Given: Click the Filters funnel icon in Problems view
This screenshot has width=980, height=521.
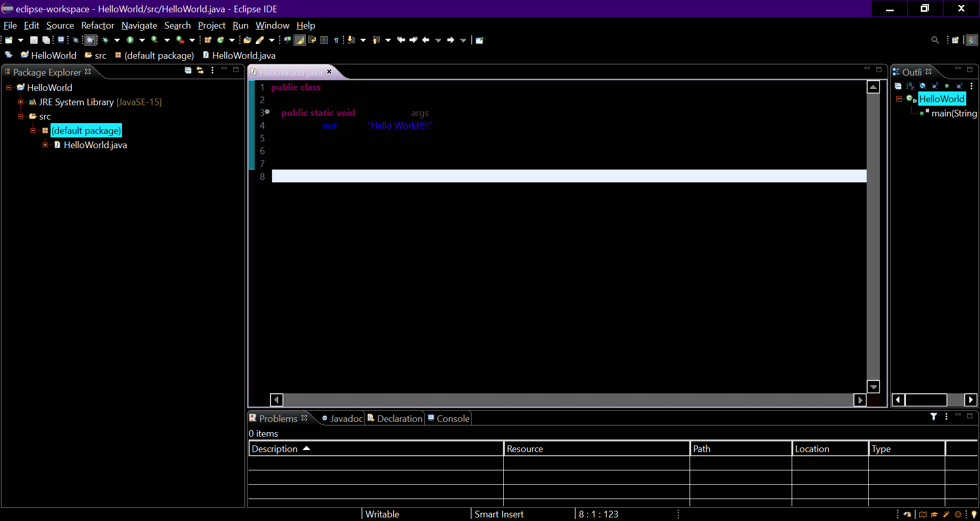Looking at the screenshot, I should 934,417.
